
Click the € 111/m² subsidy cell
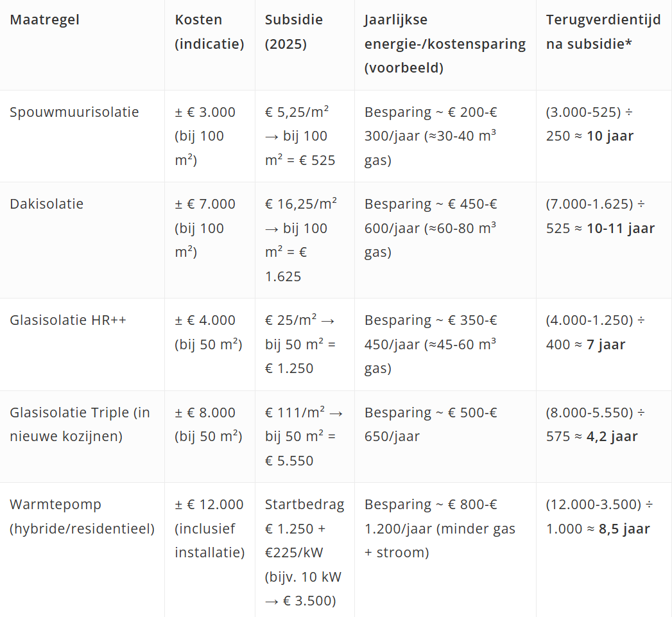(304, 437)
